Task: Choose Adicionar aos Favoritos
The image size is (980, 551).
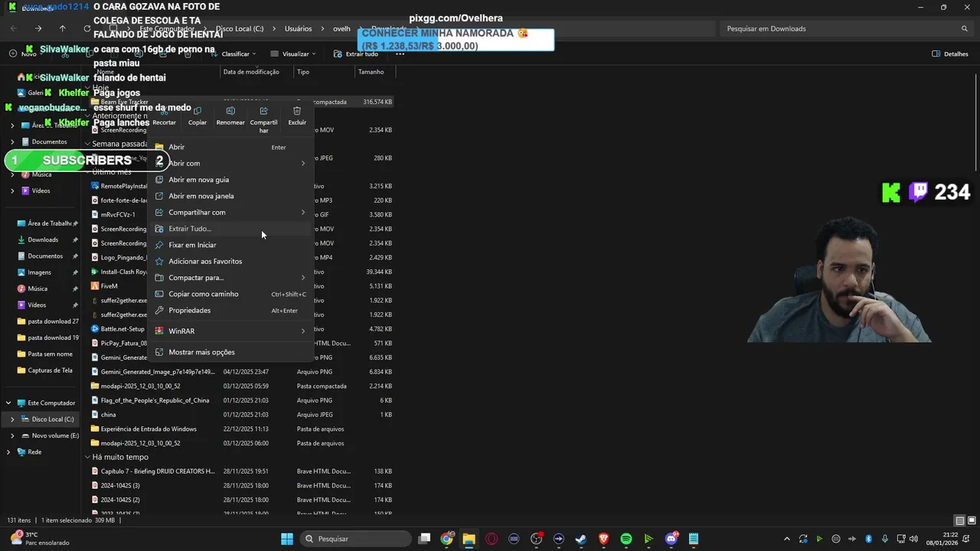Action: 230,261
